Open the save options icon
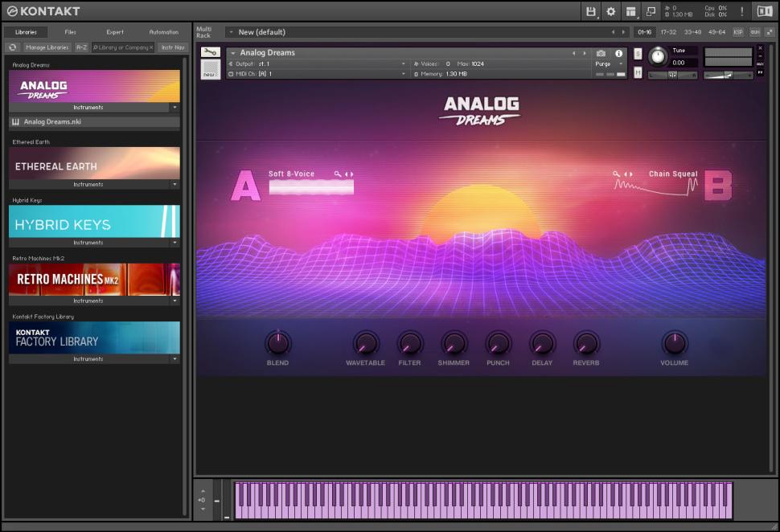 point(592,11)
